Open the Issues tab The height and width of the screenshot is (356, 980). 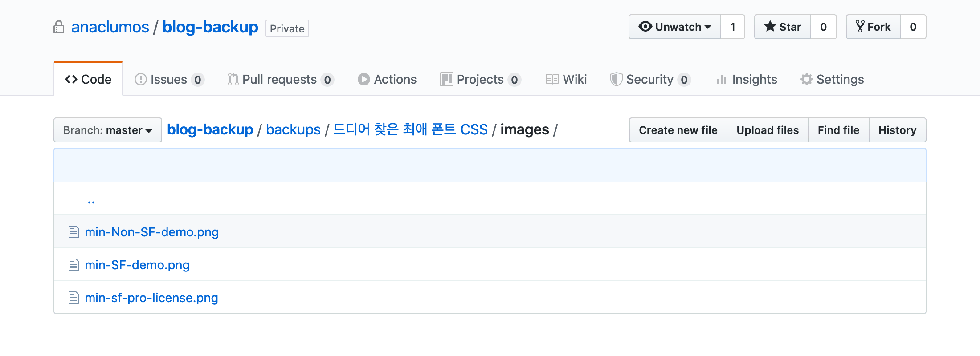click(168, 79)
